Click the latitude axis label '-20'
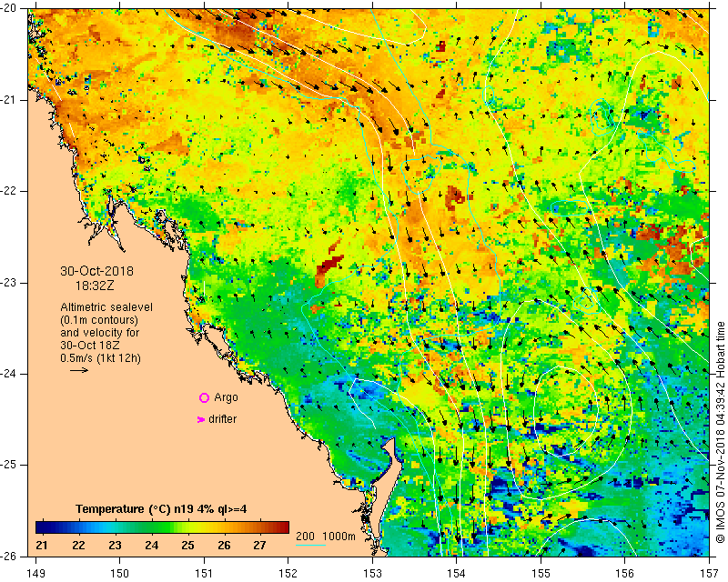The image size is (728, 582). [x=9, y=8]
